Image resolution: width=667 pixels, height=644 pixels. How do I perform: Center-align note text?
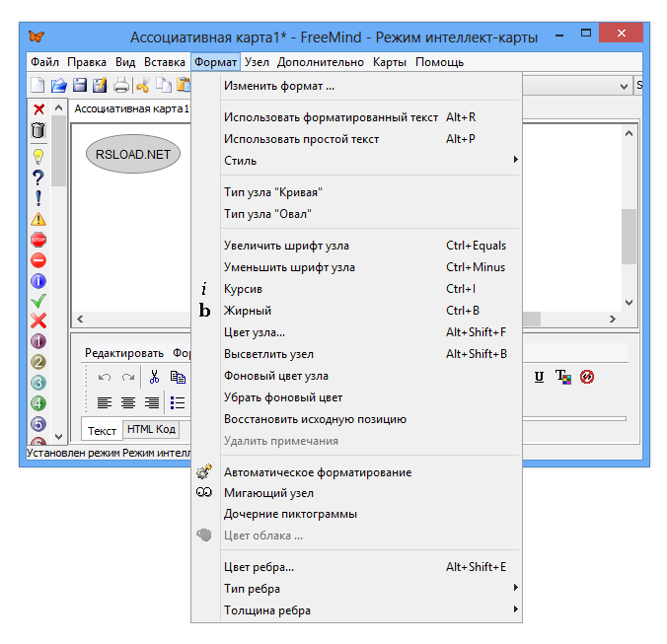coord(128,402)
